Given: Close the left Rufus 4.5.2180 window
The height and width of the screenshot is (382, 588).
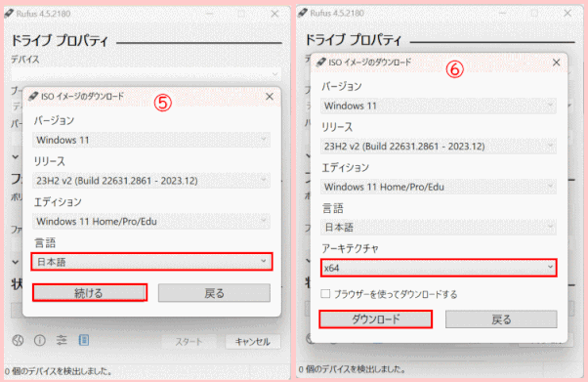Looking at the screenshot, I should point(274,14).
